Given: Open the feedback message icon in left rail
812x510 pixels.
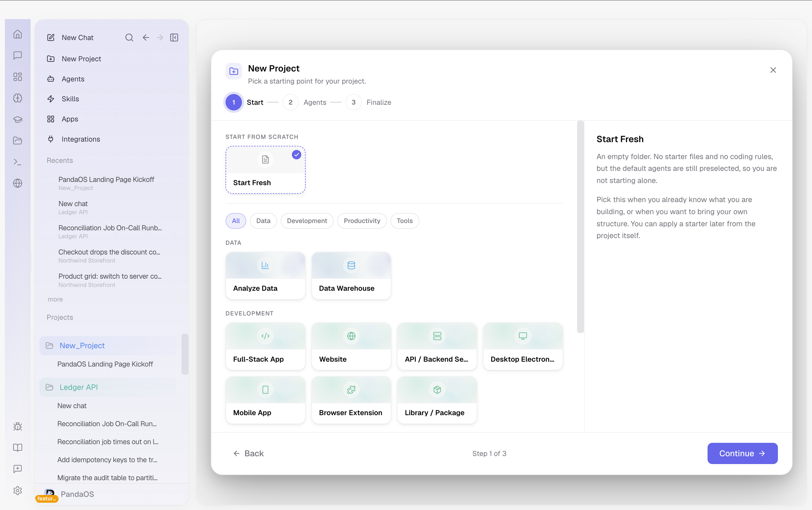Looking at the screenshot, I should (17, 469).
